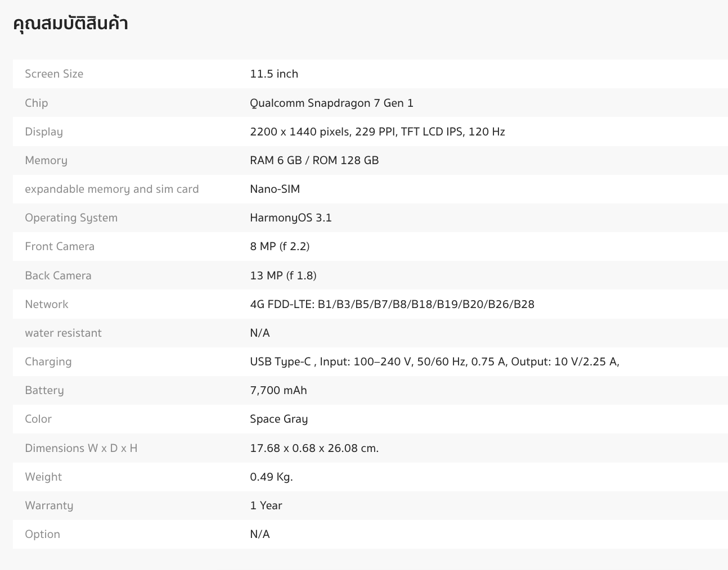The image size is (728, 570).
Task: Click the Nano-SIM value
Action: [275, 189]
